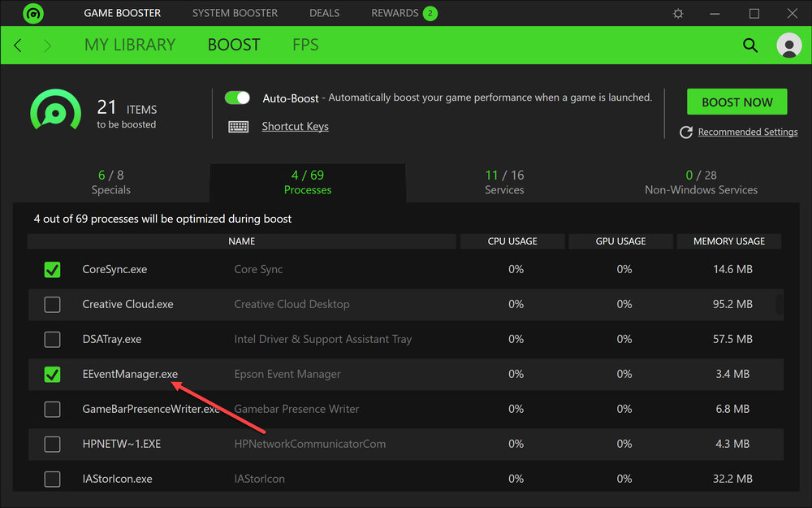
Task: Click the 32.2 MB memory value
Action: point(732,479)
